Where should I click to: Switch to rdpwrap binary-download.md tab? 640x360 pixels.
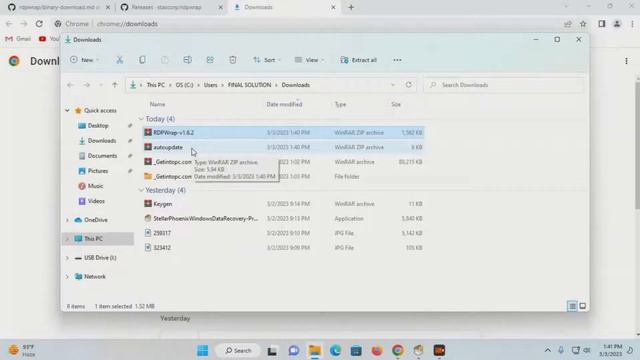tap(58, 7)
